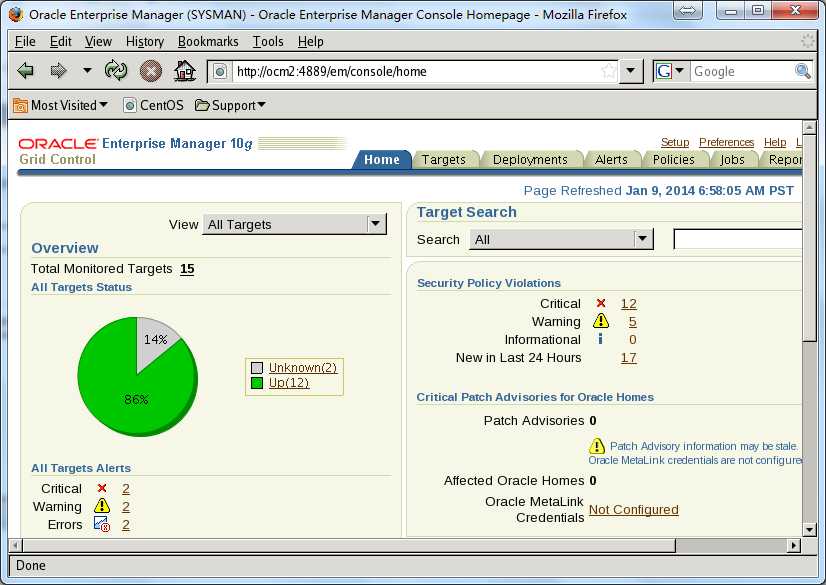Screen dimensions: 826x585
Task: Open the Critical alerts count 2 link
Action: [126, 489]
